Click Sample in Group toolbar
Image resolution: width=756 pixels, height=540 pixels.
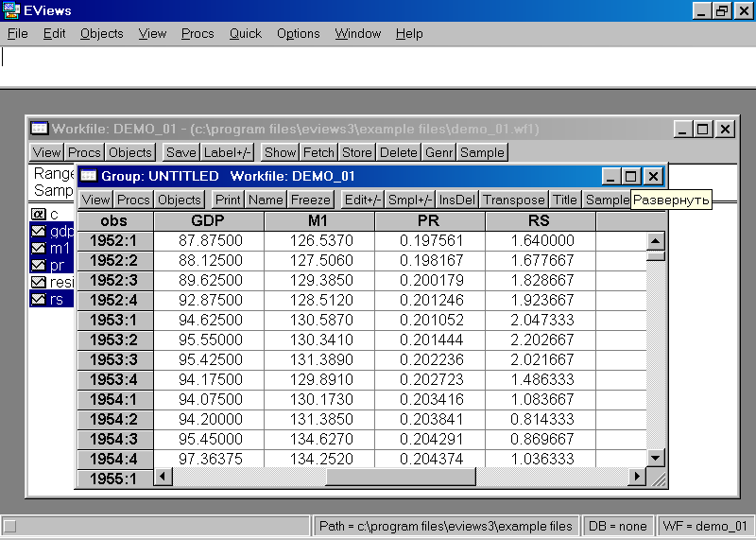(607, 200)
